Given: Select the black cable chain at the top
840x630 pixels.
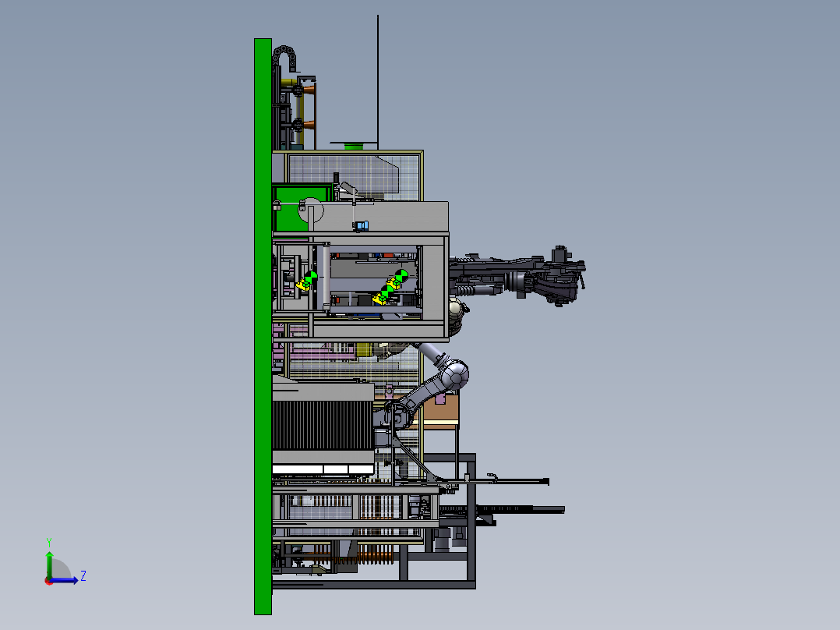Looking at the screenshot, I should coord(284,58).
